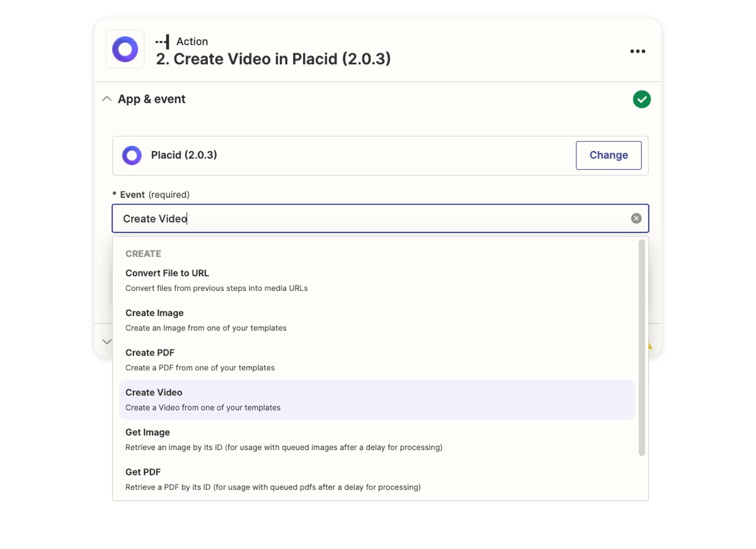
Task: Choose the Create PDF event
Action: [x=377, y=359]
